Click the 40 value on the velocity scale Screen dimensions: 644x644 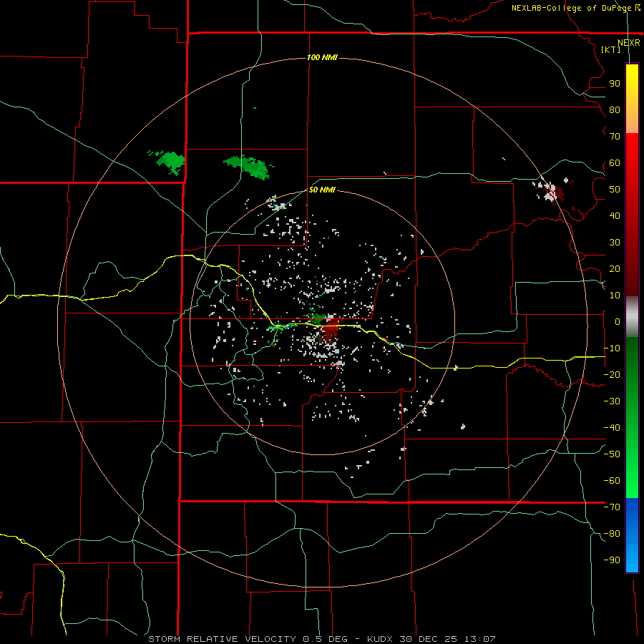pyautogui.click(x=615, y=215)
